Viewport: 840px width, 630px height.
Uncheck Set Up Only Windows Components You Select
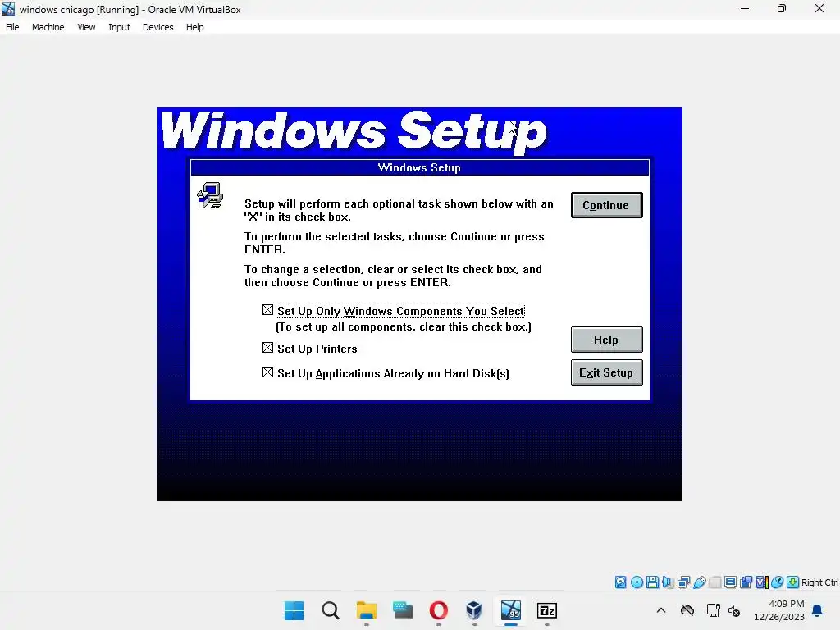(x=268, y=310)
